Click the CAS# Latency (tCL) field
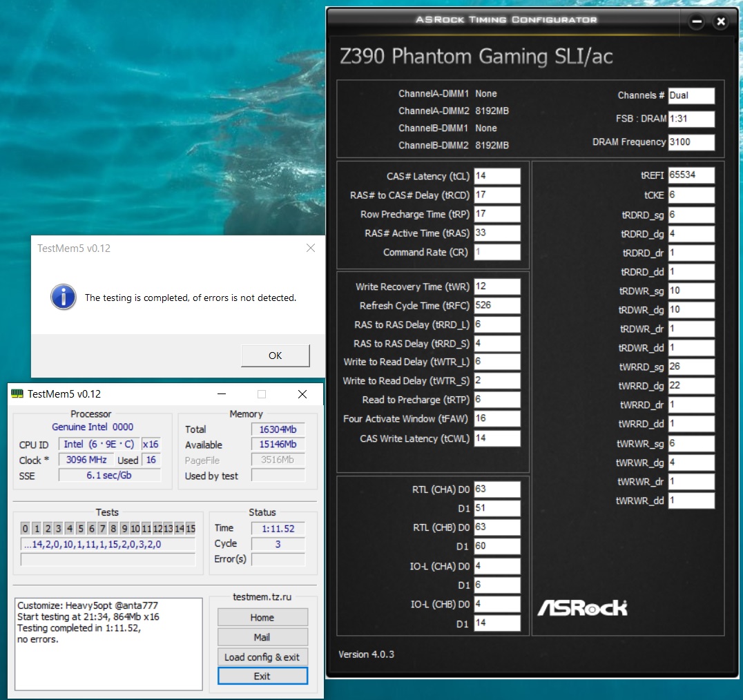743x700 pixels. point(497,176)
